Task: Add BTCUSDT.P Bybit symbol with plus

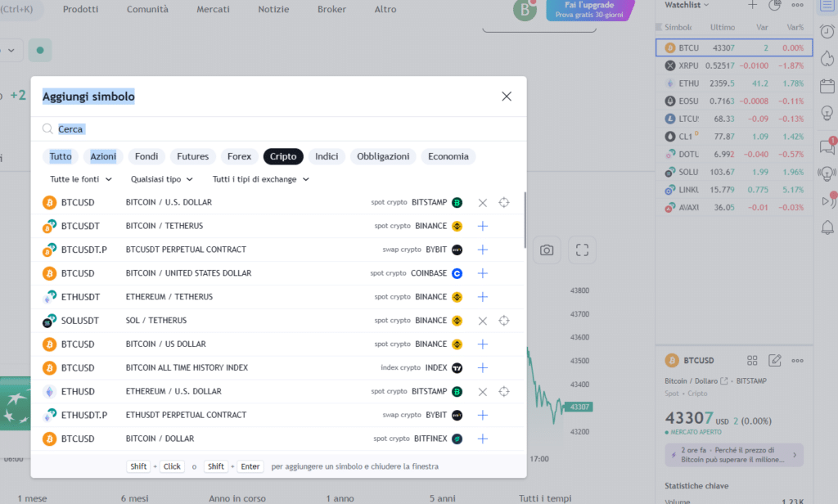Action: 483,250
